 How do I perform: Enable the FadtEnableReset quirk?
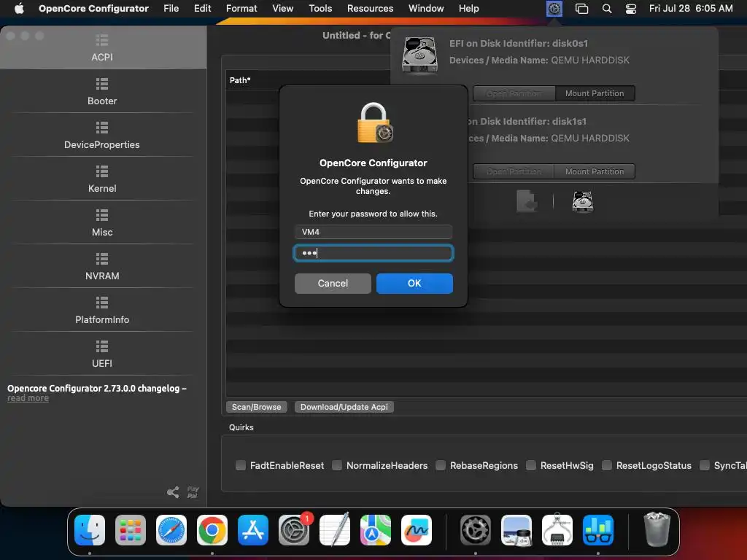[241, 465]
